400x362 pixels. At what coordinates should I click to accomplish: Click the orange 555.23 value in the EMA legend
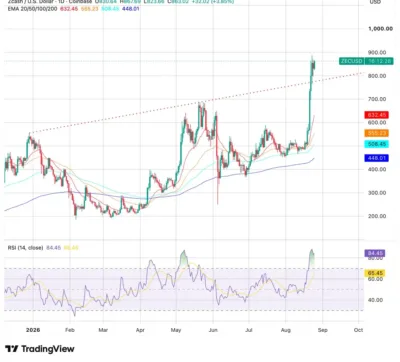pos(89,9)
